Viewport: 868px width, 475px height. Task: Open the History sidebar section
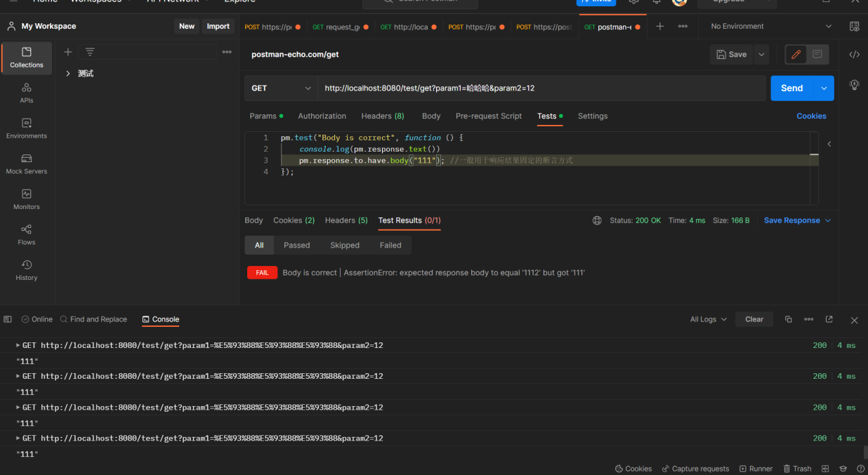[x=27, y=270]
